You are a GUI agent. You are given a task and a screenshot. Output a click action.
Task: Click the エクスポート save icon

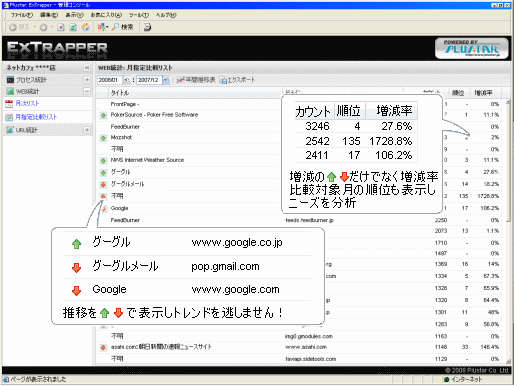[x=223, y=80]
